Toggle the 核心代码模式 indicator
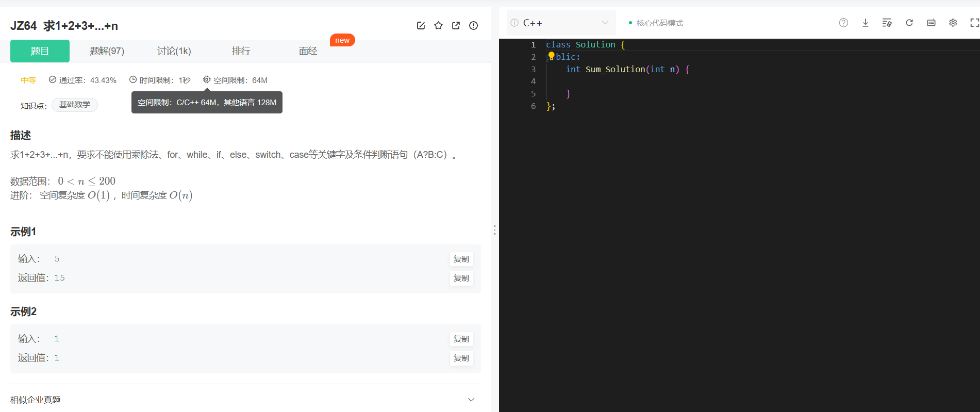The width and height of the screenshot is (980, 412). coord(656,23)
